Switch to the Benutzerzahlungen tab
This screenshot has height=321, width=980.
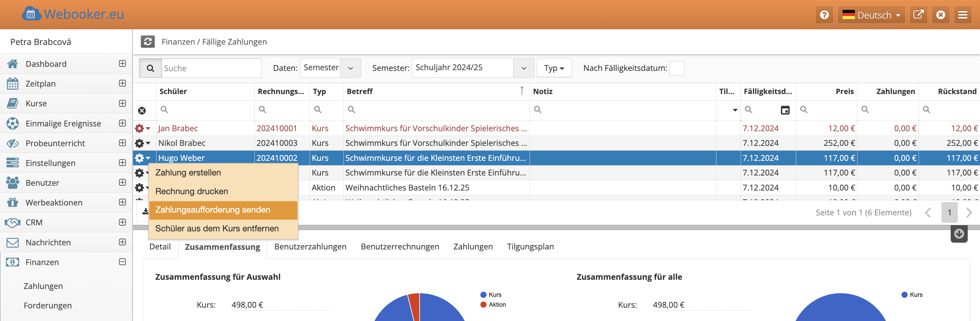[310, 247]
